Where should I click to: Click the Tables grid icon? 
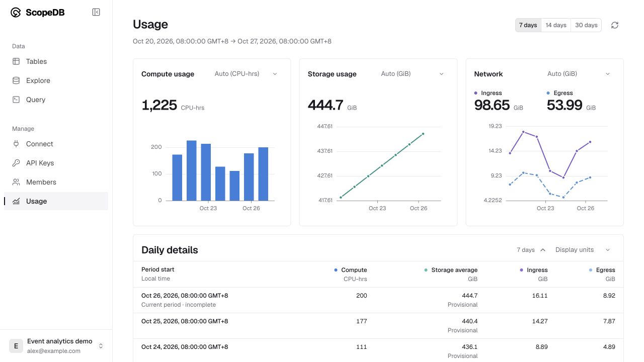pos(16,61)
